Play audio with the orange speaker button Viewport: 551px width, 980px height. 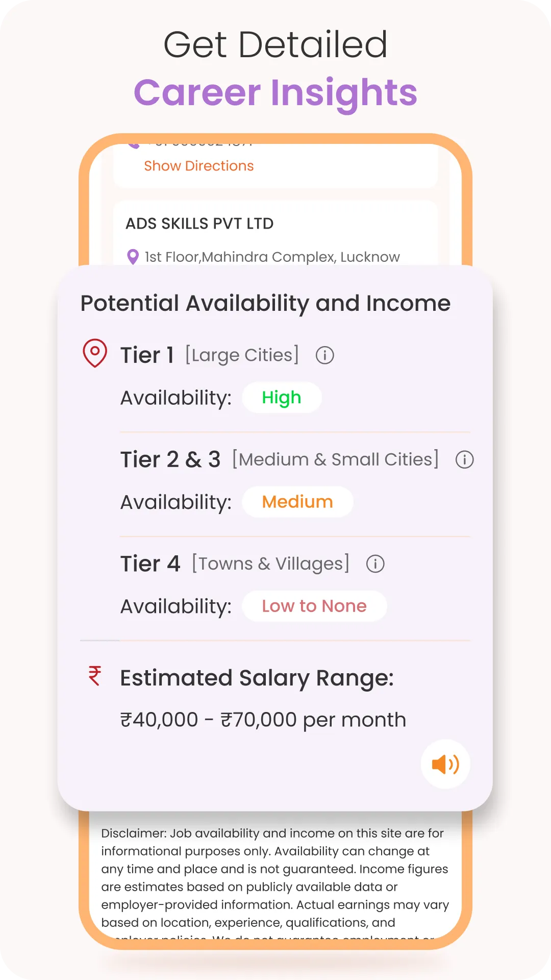click(x=445, y=764)
